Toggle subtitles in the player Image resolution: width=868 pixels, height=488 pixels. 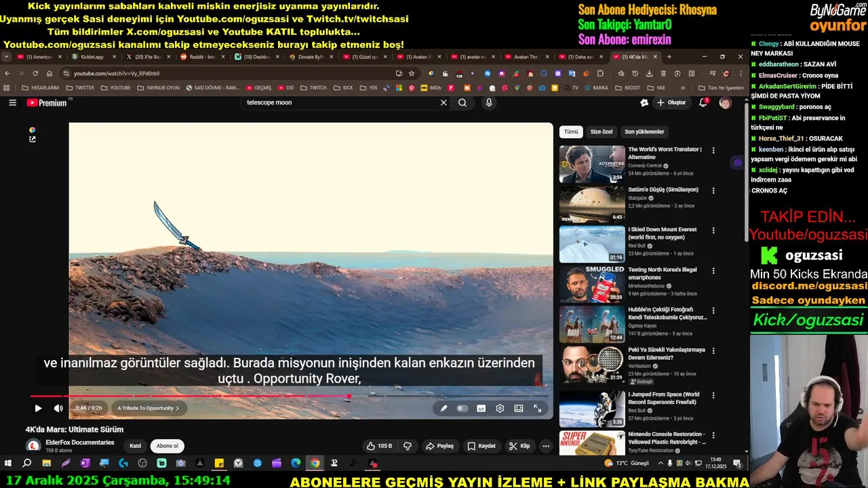pos(481,408)
